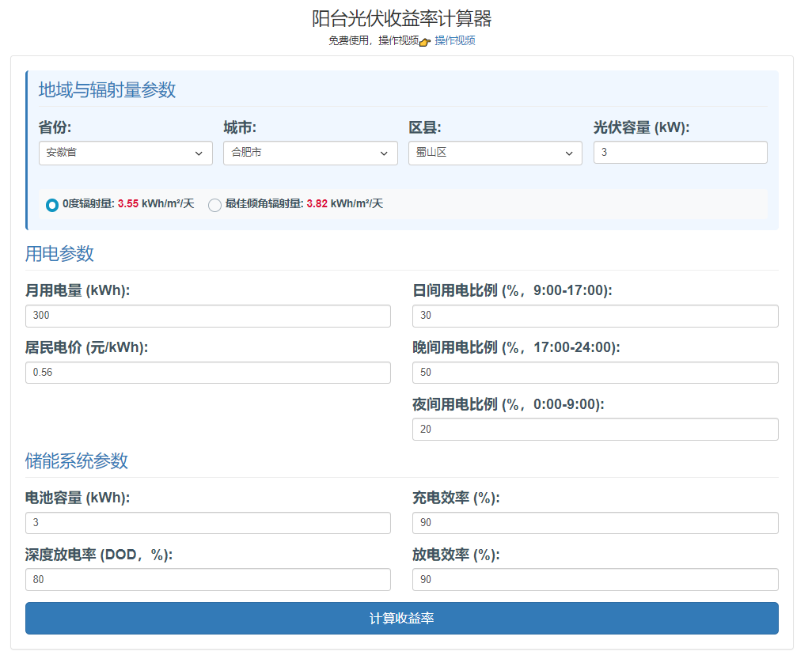Focus the 深度放电率 (DOD) input
Screen dimensions: 812x663
(207, 580)
